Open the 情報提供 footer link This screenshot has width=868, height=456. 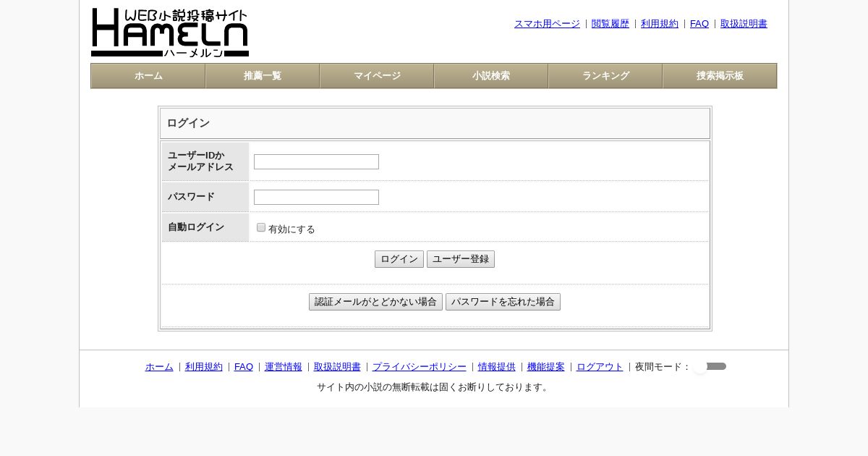[x=497, y=367]
